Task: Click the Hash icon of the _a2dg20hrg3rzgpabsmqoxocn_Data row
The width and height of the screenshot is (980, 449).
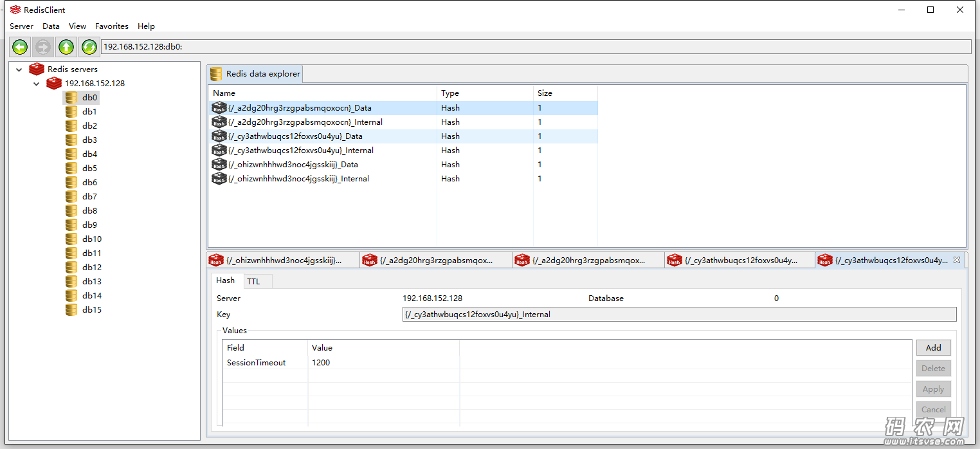Action: coord(219,108)
